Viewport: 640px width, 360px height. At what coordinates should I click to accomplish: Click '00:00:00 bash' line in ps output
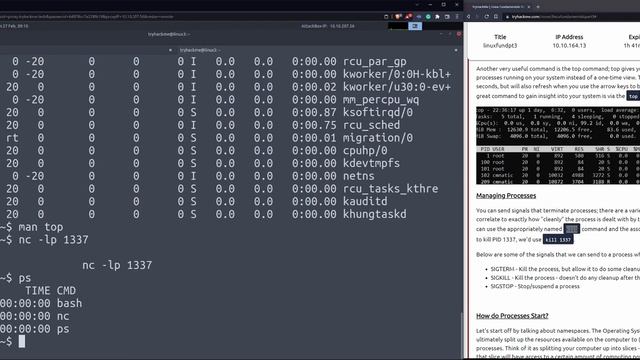click(41, 303)
